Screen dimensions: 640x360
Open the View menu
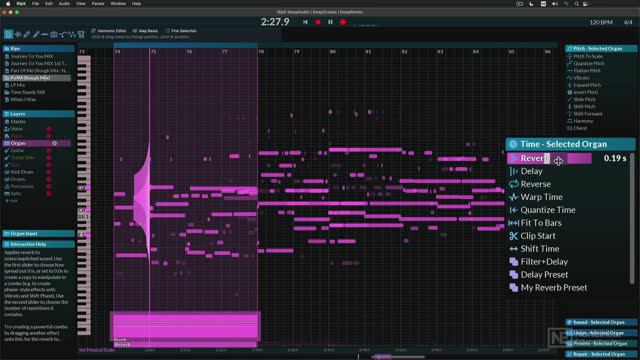pos(81,4)
